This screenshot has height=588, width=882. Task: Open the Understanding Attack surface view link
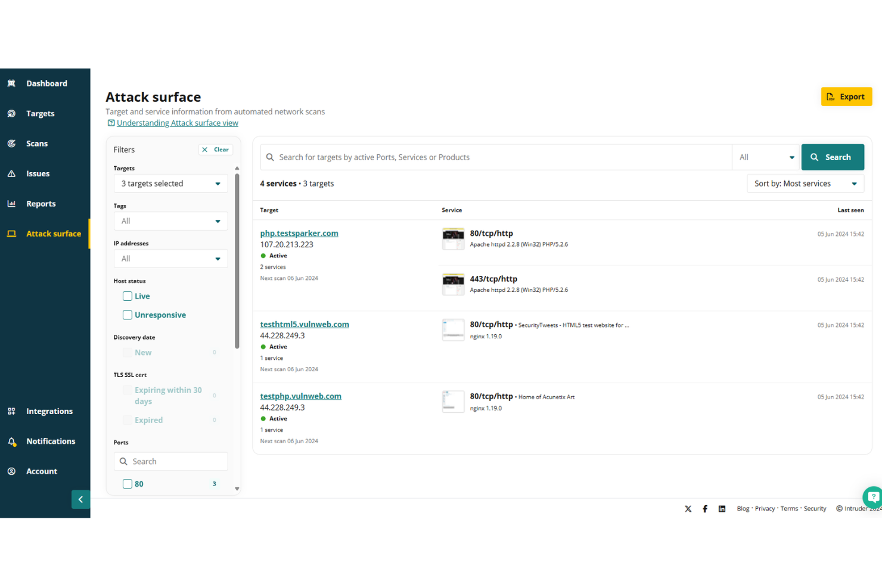pyautogui.click(x=177, y=123)
